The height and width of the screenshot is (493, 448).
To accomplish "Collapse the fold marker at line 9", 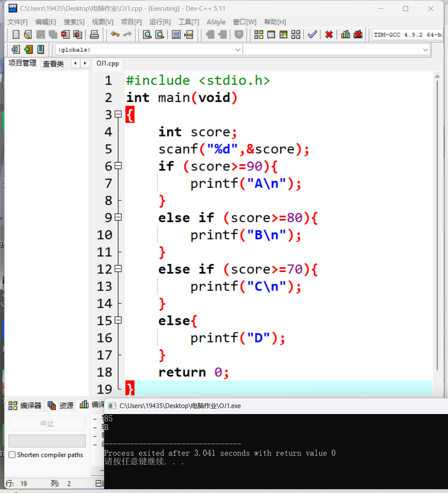I will coord(118,217).
